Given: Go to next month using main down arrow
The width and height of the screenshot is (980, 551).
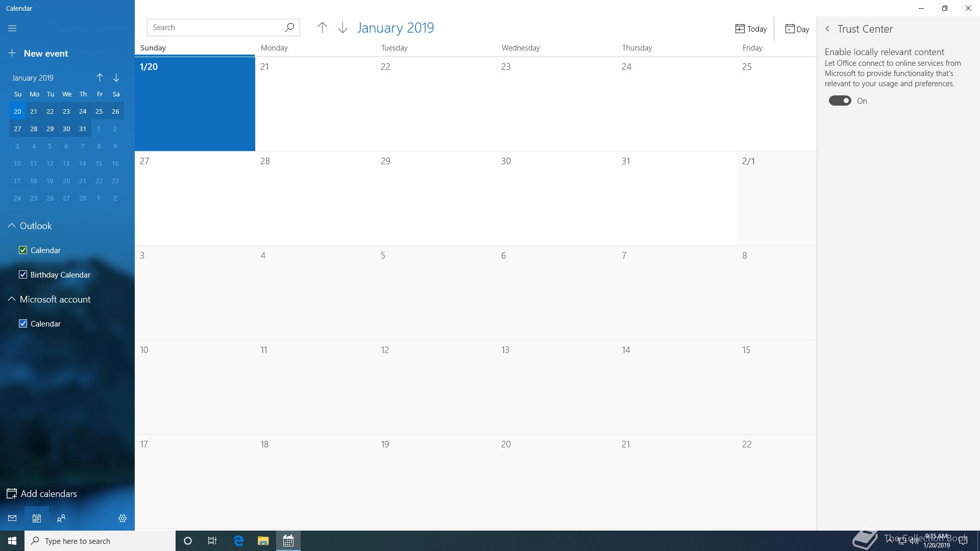Looking at the screenshot, I should pos(342,28).
